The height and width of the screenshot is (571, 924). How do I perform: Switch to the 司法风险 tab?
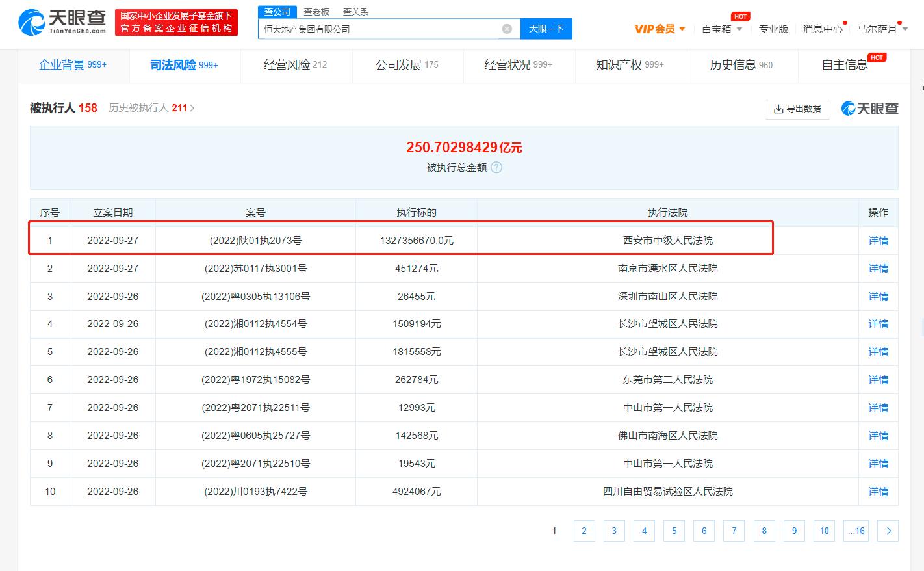pyautogui.click(x=184, y=65)
